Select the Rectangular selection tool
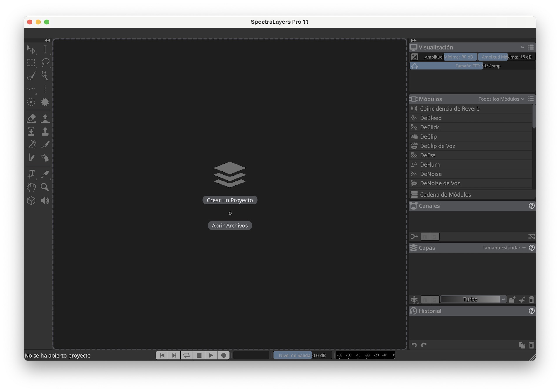The image size is (560, 392). point(31,62)
